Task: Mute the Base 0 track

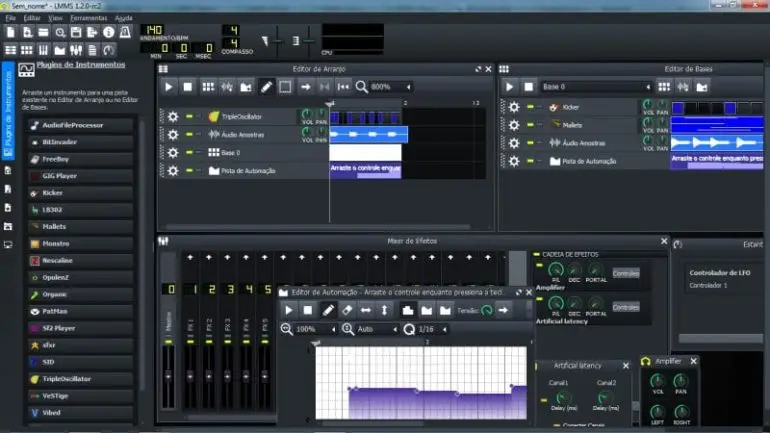Action: point(189,152)
